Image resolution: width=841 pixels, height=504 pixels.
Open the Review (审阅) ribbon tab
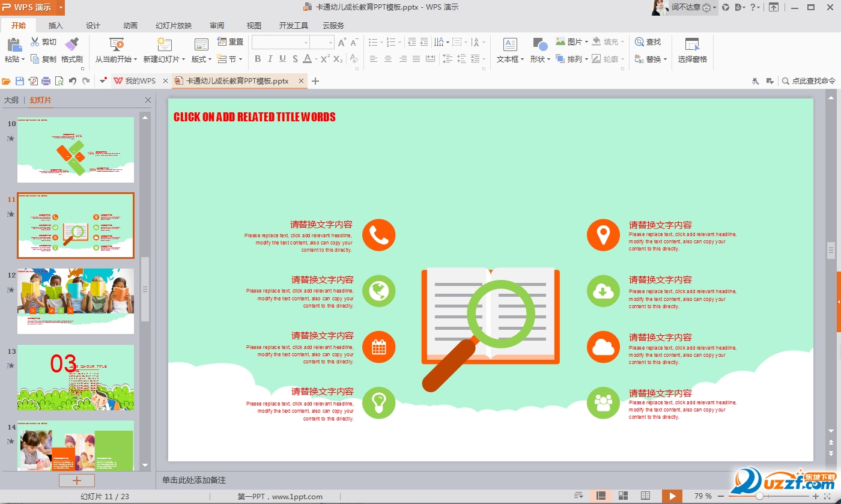click(x=217, y=26)
